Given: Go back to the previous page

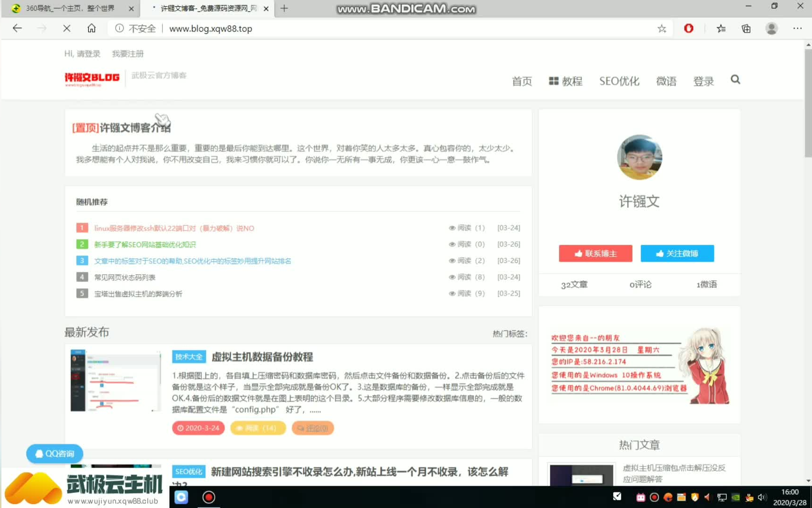Looking at the screenshot, I should (x=17, y=28).
